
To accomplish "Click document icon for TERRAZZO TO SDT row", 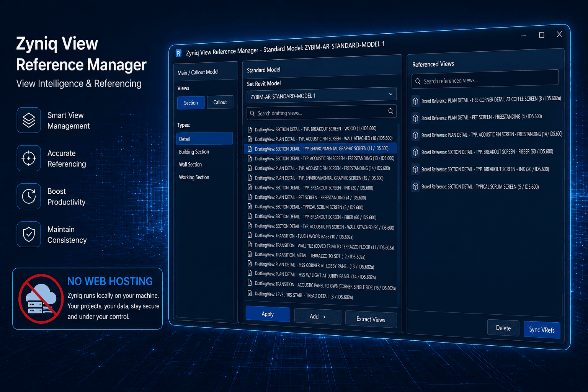I will tap(250, 254).
